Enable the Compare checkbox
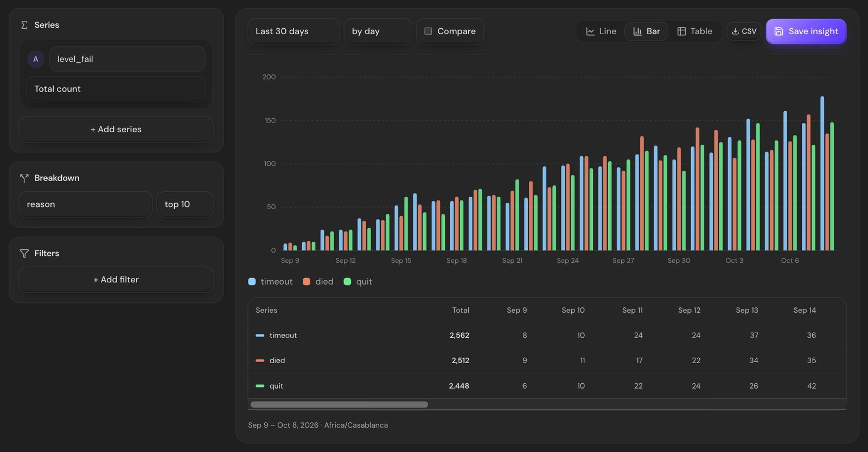 (428, 31)
